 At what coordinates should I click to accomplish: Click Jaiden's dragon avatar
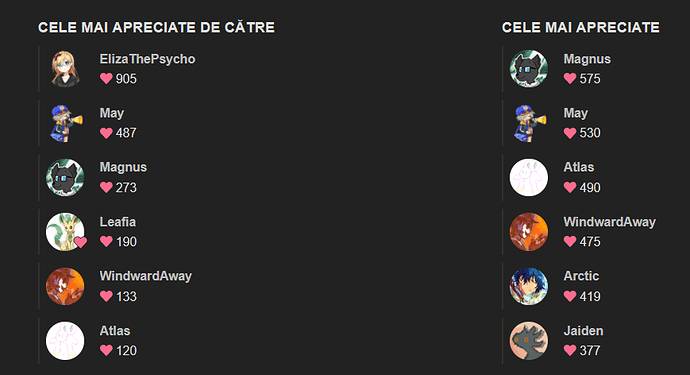[529, 341]
